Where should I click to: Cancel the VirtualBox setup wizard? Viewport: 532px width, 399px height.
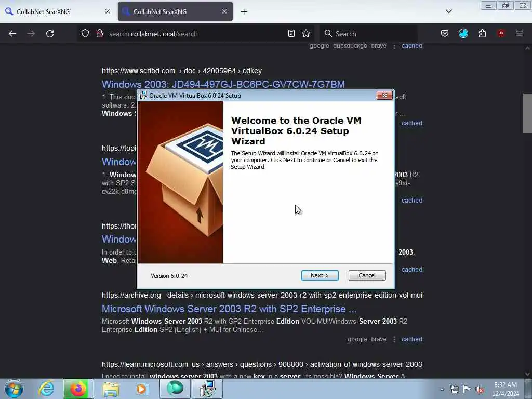pyautogui.click(x=367, y=275)
